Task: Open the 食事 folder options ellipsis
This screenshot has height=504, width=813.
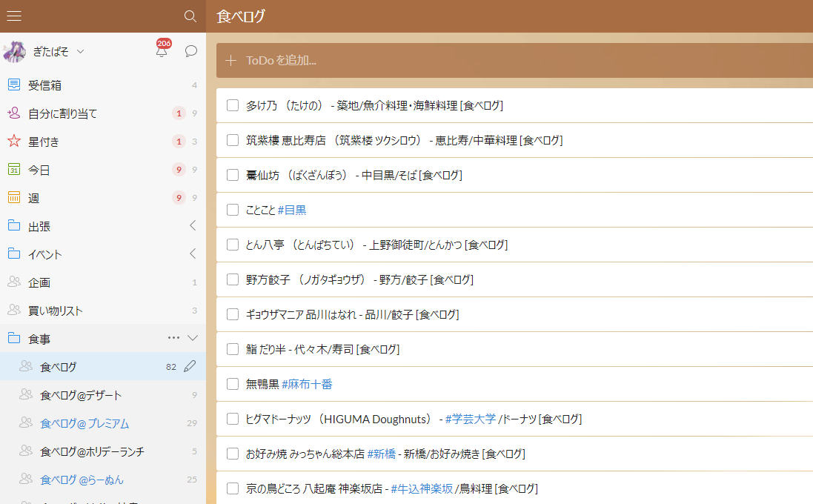Action: [x=173, y=338]
